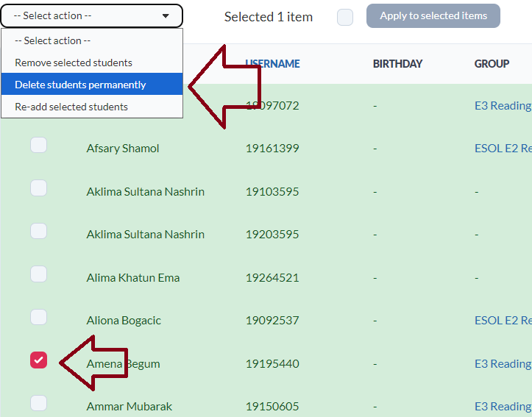Tick the select-all checkbox beside Apply button

pos(345,17)
